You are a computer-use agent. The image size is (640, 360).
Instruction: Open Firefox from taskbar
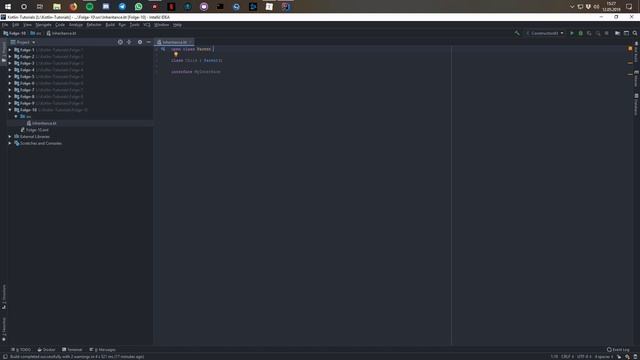point(73,7)
